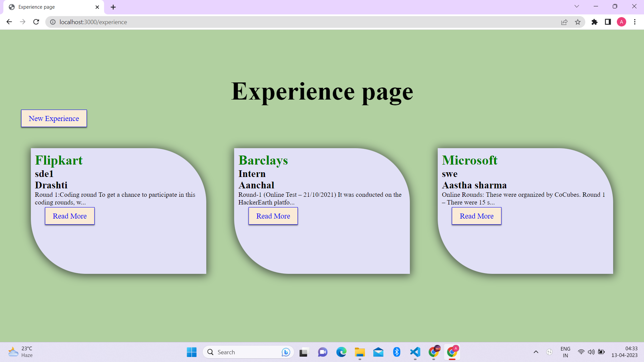Expand the tab search chevron
Image resolution: width=644 pixels, height=362 pixels.
[x=577, y=6]
